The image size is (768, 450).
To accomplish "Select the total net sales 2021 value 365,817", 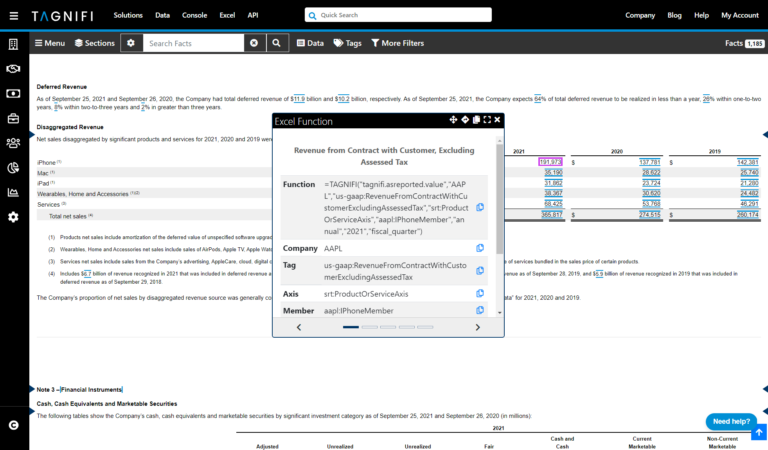I will click(552, 214).
